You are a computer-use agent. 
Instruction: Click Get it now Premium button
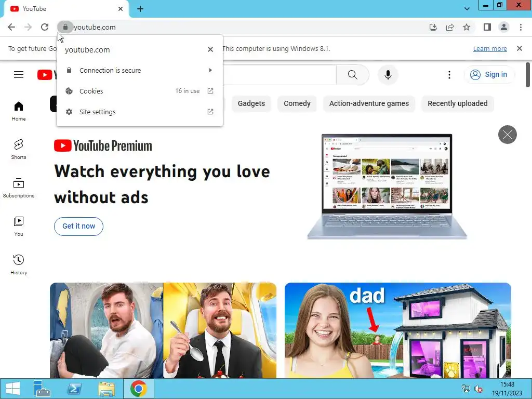78,227
